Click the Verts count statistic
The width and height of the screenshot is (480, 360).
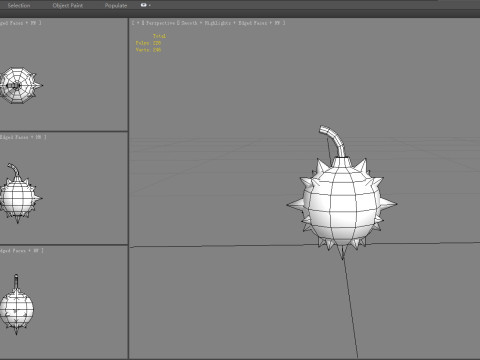tap(148, 50)
